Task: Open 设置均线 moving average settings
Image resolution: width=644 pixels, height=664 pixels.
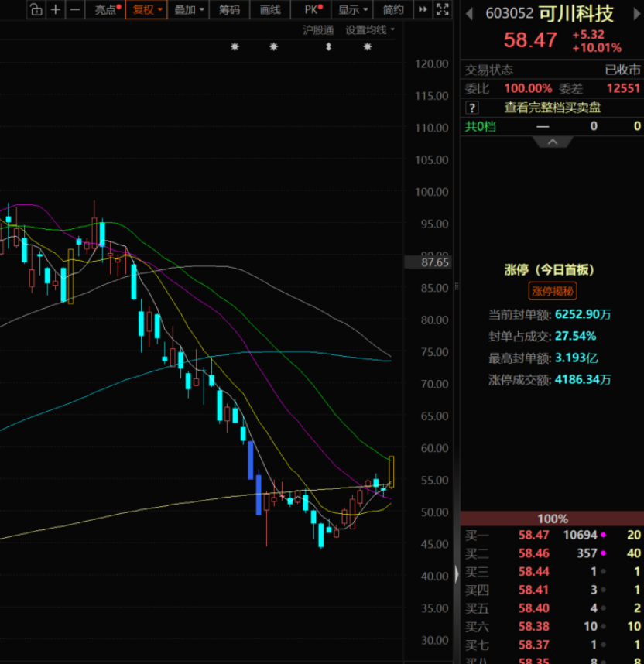Action: click(x=369, y=30)
